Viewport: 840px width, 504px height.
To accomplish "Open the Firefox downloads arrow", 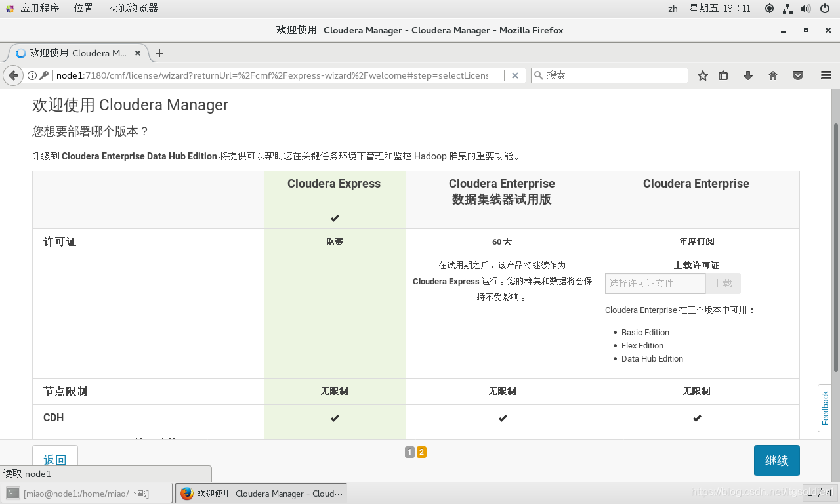I will click(x=748, y=75).
